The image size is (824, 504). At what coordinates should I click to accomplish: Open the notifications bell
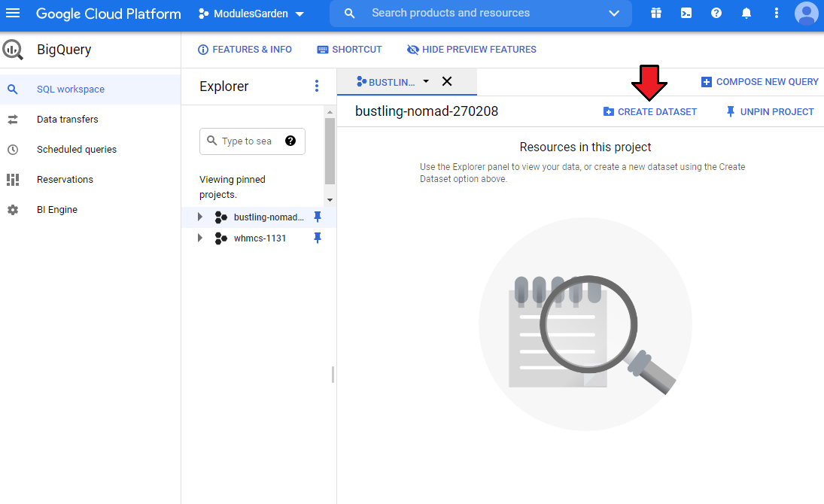click(746, 13)
